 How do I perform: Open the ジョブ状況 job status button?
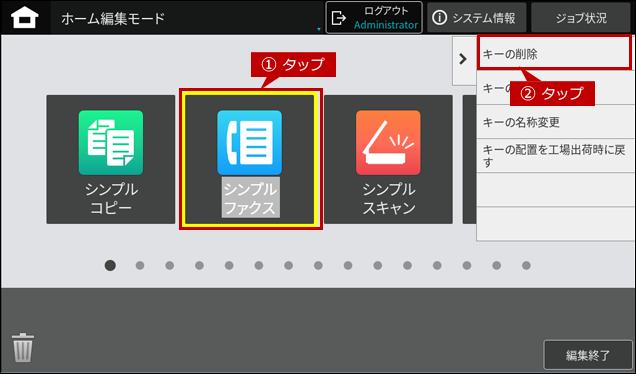(581, 18)
